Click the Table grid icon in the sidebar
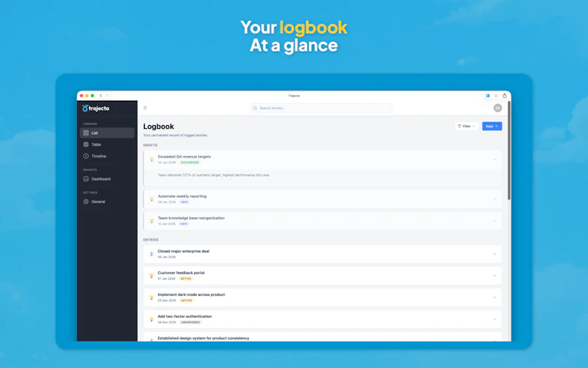The height and width of the screenshot is (368, 588). pos(86,144)
